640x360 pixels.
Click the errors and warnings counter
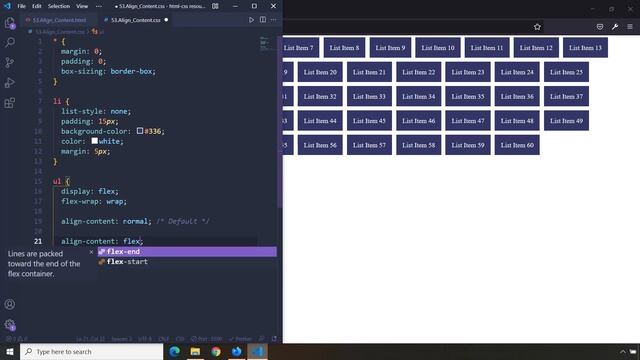click(x=17, y=339)
